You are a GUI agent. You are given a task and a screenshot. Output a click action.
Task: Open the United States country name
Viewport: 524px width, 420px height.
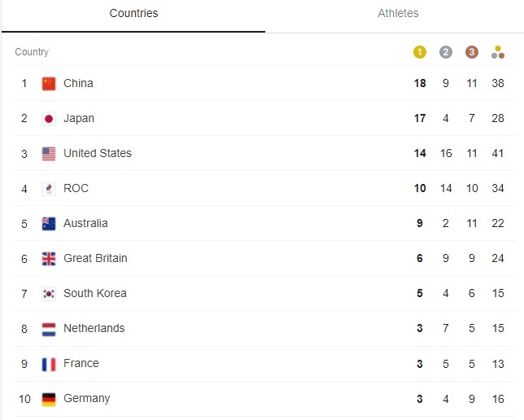[x=98, y=153]
